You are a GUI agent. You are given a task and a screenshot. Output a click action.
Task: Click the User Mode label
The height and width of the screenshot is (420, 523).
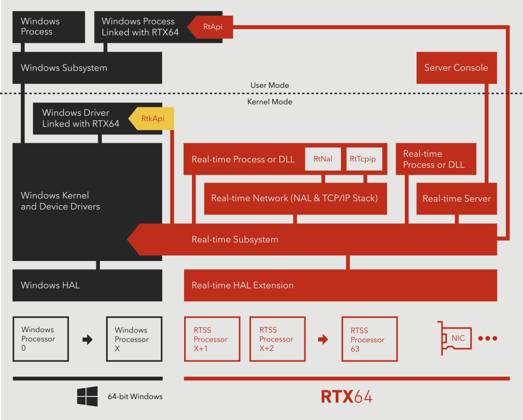point(269,85)
